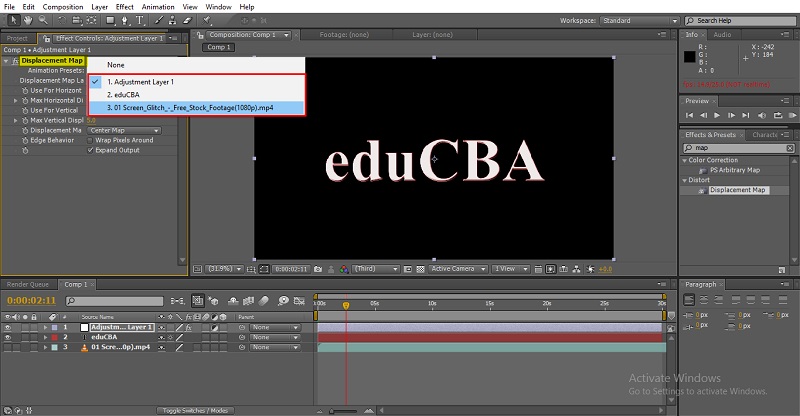Open the (Third) resolution dropdown
This screenshot has height=416, width=800.
coord(376,269)
